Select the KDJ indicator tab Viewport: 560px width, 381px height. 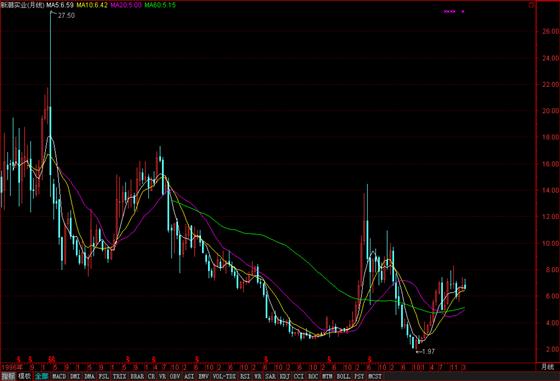285,376
